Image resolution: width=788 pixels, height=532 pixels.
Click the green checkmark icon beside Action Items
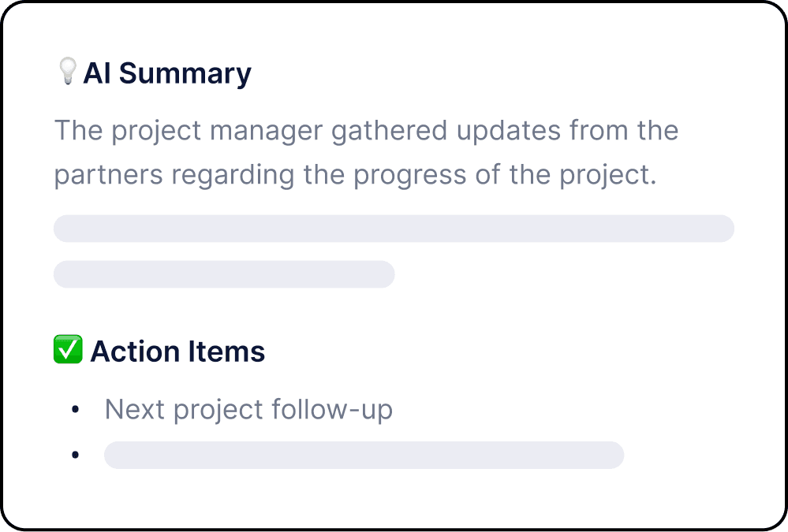68,350
